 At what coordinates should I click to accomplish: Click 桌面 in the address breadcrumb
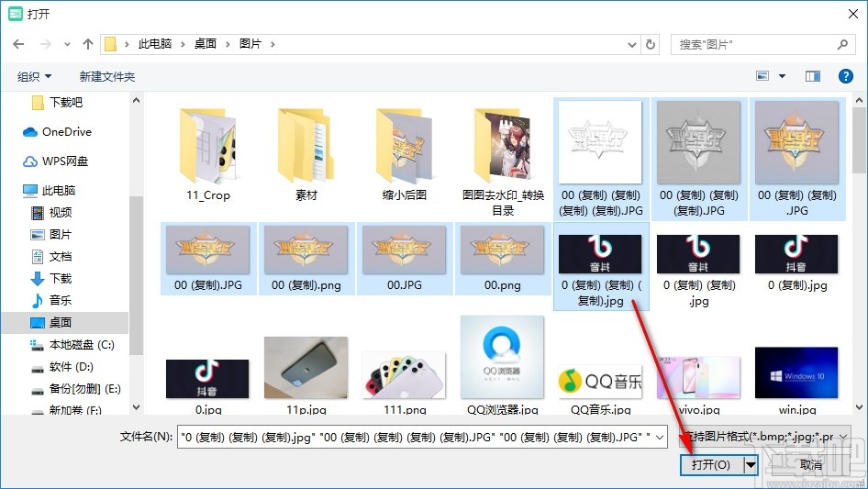click(x=205, y=44)
